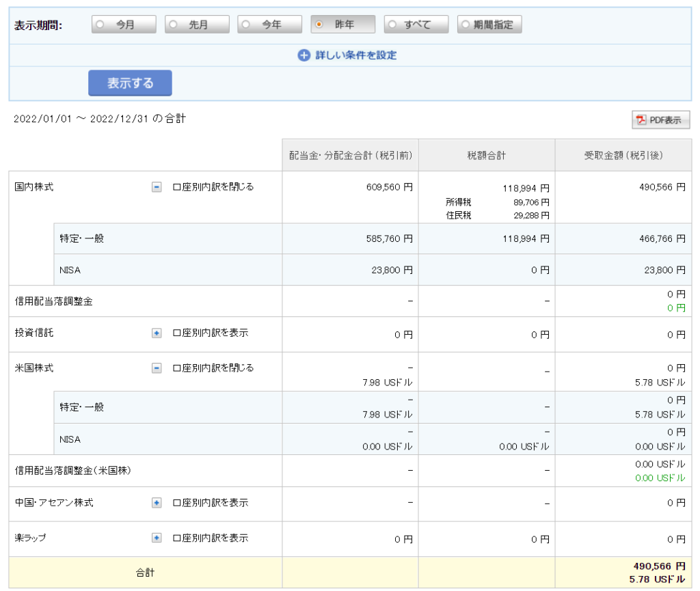
Task: Expand 中国・アセアン株式 via plus icon
Action: click(157, 503)
